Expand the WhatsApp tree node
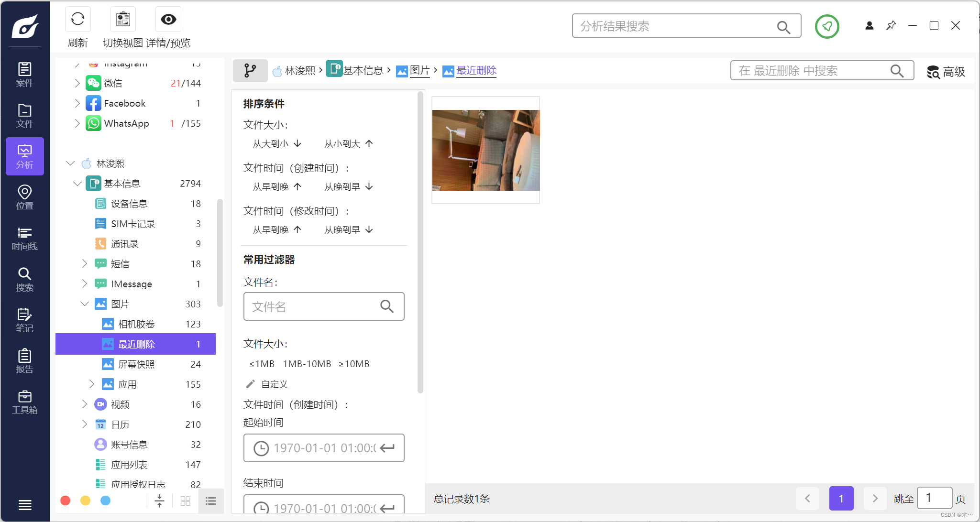 point(77,123)
